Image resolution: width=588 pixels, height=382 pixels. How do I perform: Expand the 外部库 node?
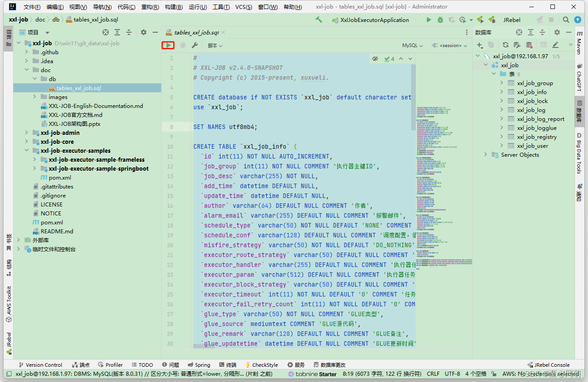coord(19,240)
